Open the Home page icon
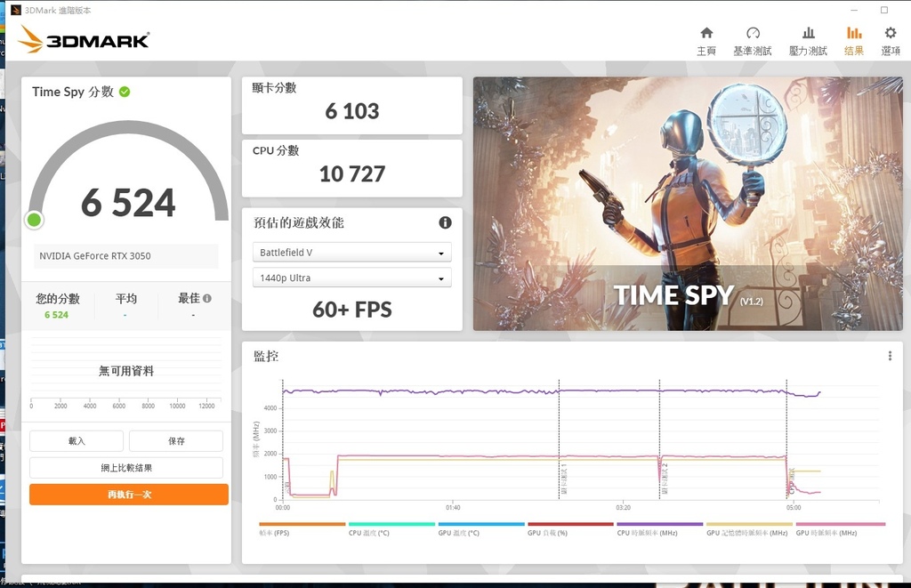Screen dimensions: 911x588 [706, 33]
